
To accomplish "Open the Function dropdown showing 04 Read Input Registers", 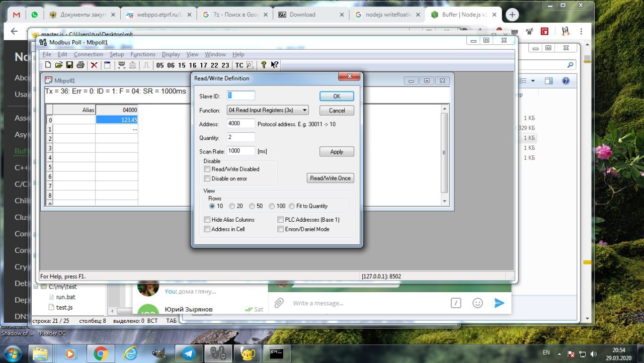I will [x=268, y=110].
